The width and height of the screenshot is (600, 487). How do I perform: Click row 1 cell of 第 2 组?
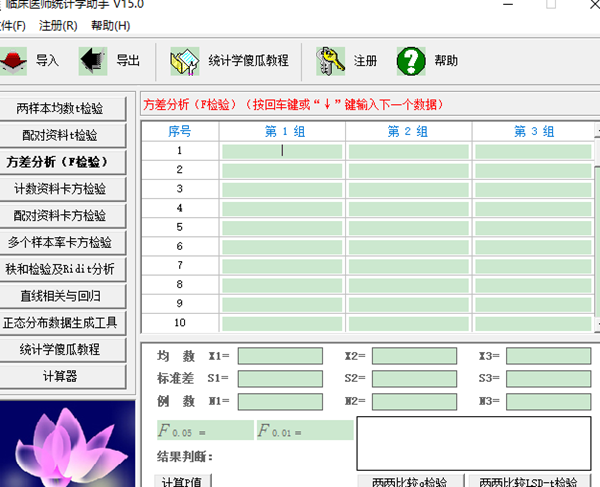pyautogui.click(x=409, y=151)
